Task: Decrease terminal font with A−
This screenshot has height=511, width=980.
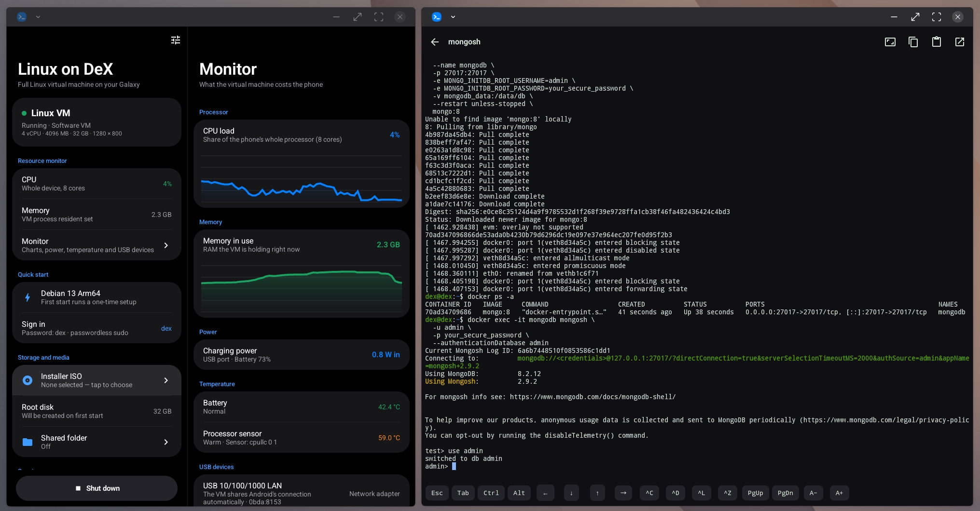Action: tap(814, 493)
